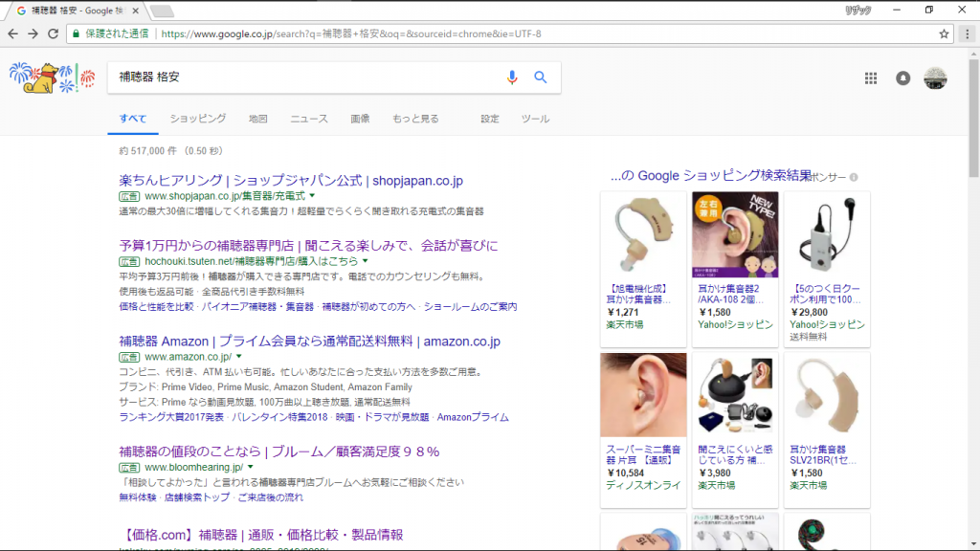Click the Google doodle logo

(x=52, y=77)
